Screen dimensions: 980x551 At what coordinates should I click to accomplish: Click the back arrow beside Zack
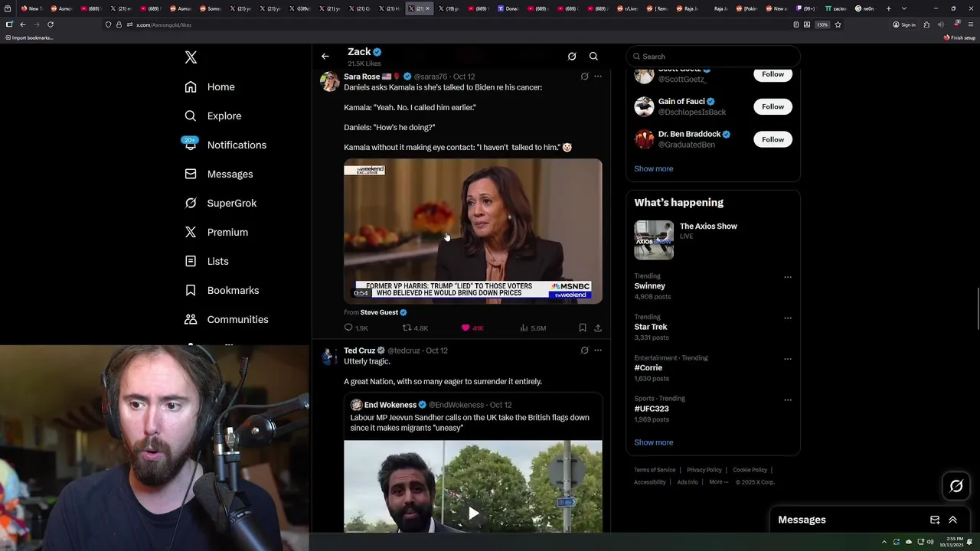325,57
